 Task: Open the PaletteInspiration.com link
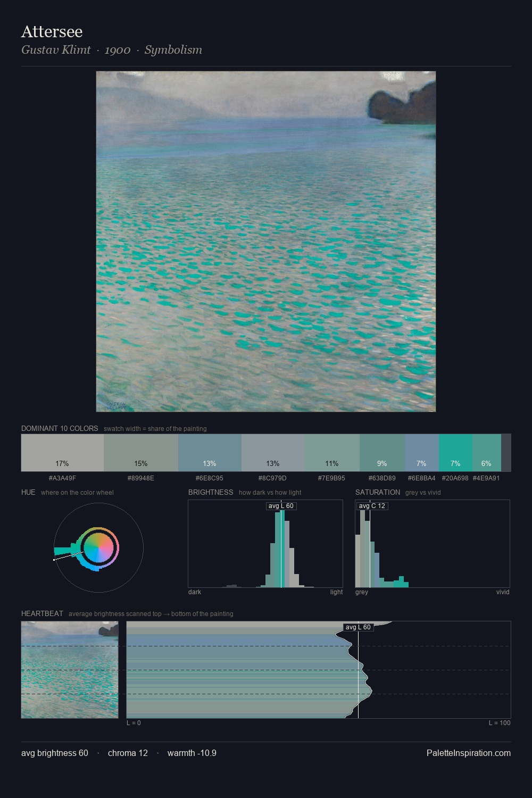point(469,753)
